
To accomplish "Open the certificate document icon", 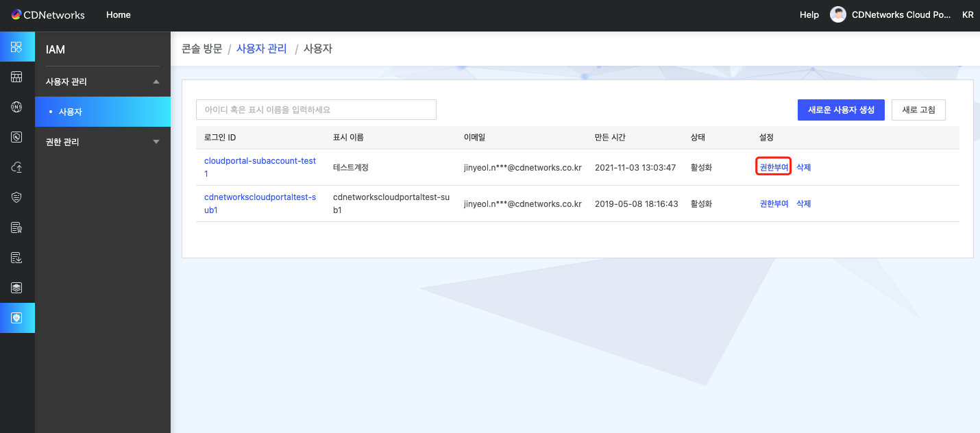I will (x=17, y=226).
